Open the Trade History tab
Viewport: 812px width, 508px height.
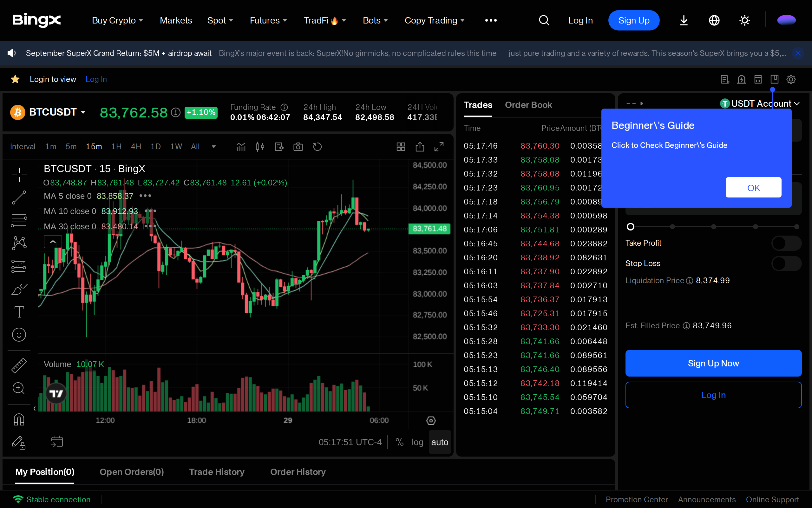tap(217, 472)
